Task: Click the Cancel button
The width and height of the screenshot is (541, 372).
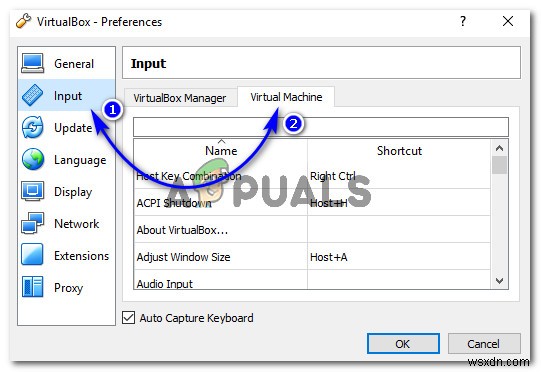Action: click(x=484, y=343)
